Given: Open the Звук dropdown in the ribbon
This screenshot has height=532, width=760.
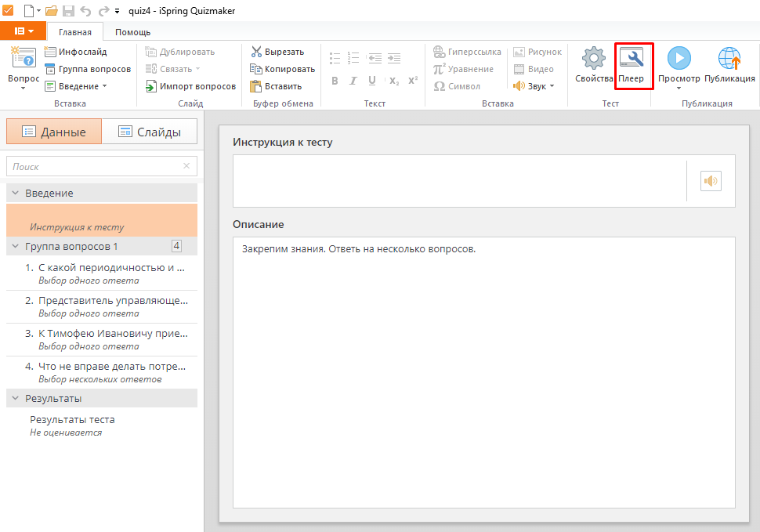Looking at the screenshot, I should [x=534, y=86].
